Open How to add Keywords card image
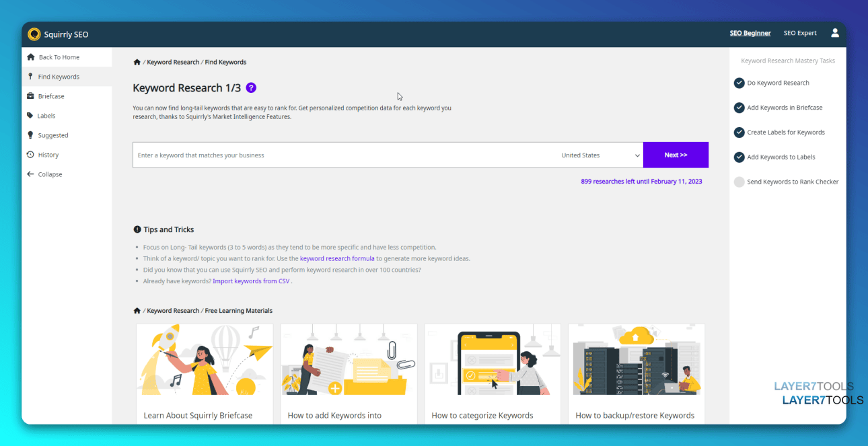The image size is (868, 446). [349, 360]
